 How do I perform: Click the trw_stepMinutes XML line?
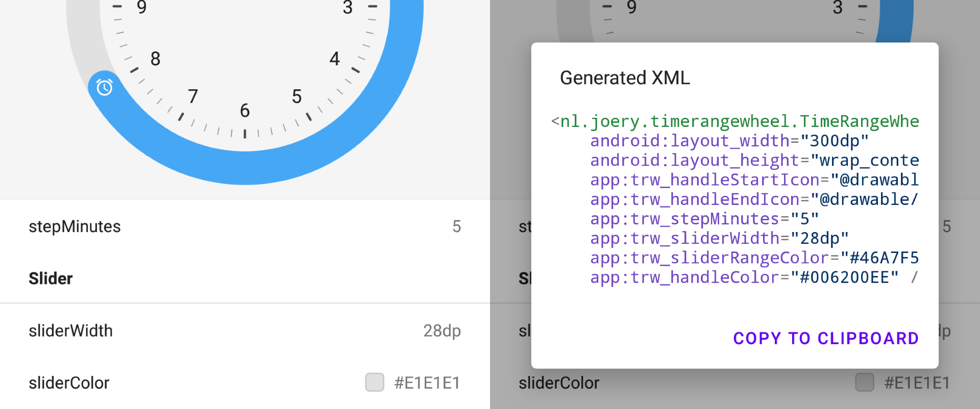[x=704, y=219]
